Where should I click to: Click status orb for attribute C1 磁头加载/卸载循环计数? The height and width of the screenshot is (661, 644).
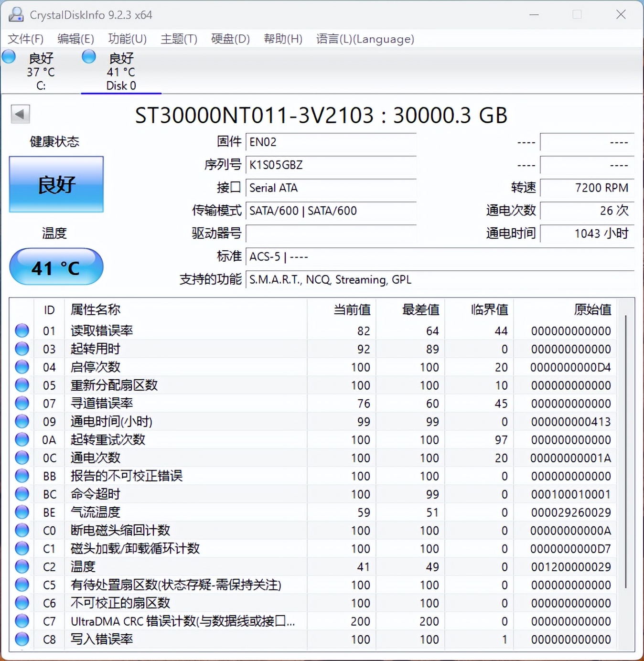click(x=22, y=548)
